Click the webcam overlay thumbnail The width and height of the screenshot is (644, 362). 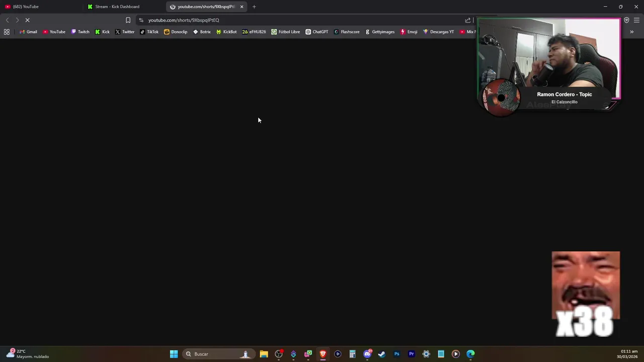tap(549, 59)
